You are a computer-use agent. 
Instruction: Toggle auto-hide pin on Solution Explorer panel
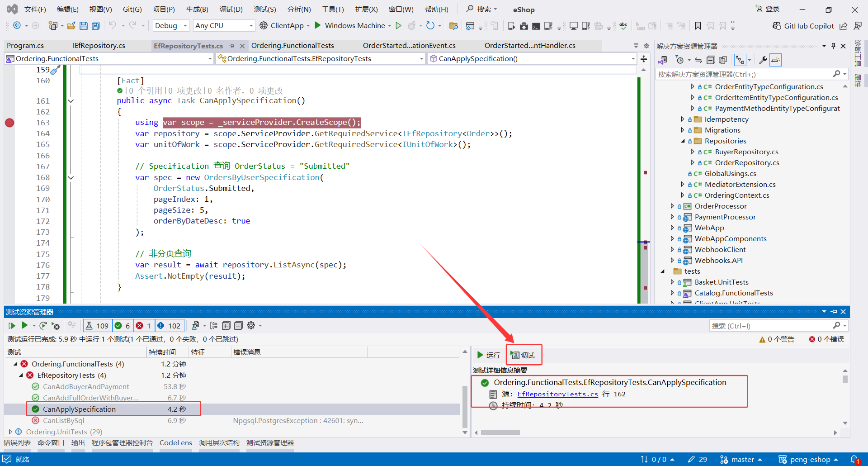click(x=833, y=46)
